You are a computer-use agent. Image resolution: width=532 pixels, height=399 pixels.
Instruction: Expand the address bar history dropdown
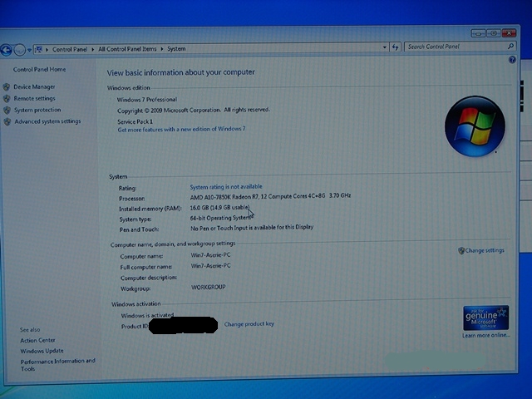coord(383,47)
